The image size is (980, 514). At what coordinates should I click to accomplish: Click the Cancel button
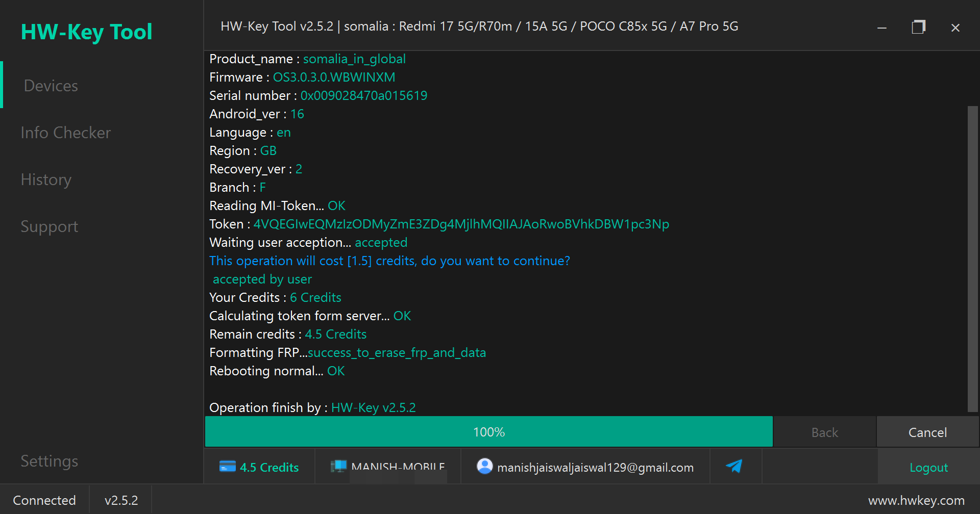927,432
